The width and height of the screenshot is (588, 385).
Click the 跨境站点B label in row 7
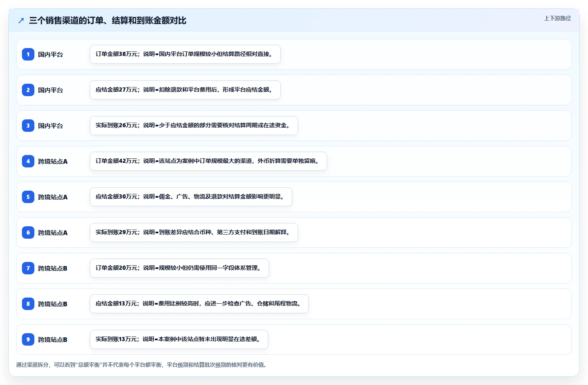coord(53,268)
